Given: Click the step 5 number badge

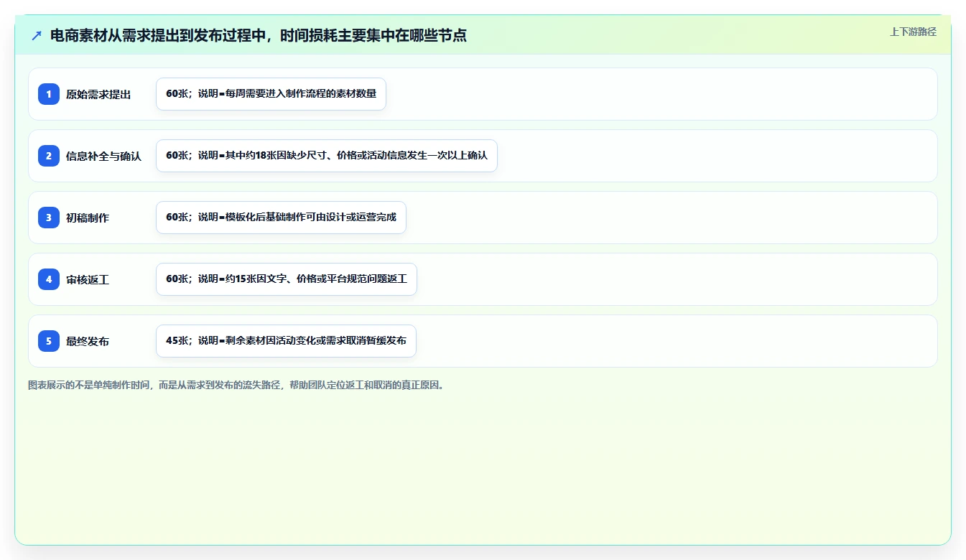Looking at the screenshot, I should (49, 341).
